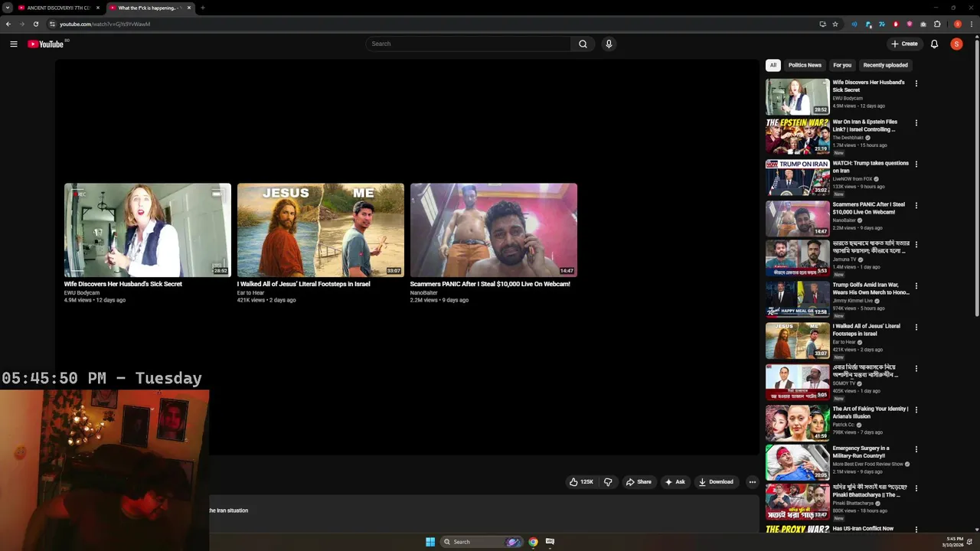Play end-screen video Wife Discovers Her Husband's Sick Secret

pyautogui.click(x=148, y=230)
